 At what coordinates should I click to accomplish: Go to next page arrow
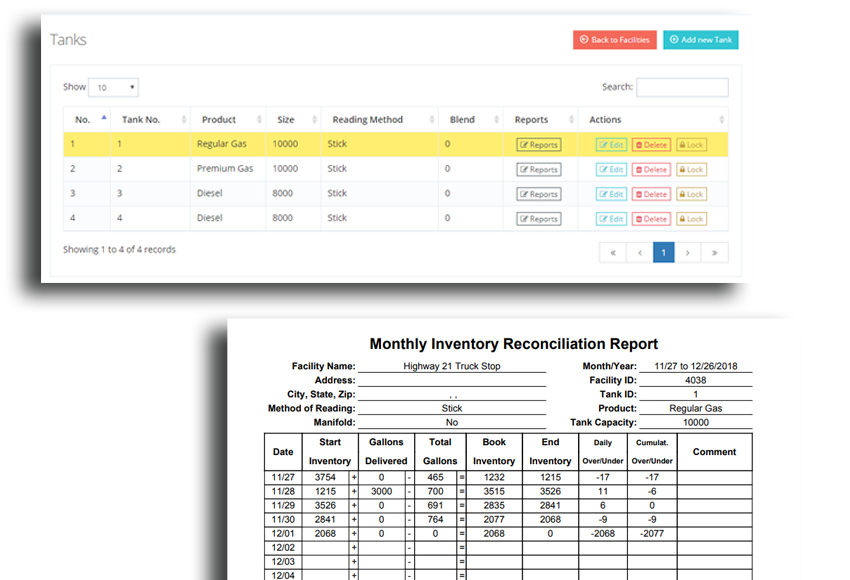tap(688, 253)
